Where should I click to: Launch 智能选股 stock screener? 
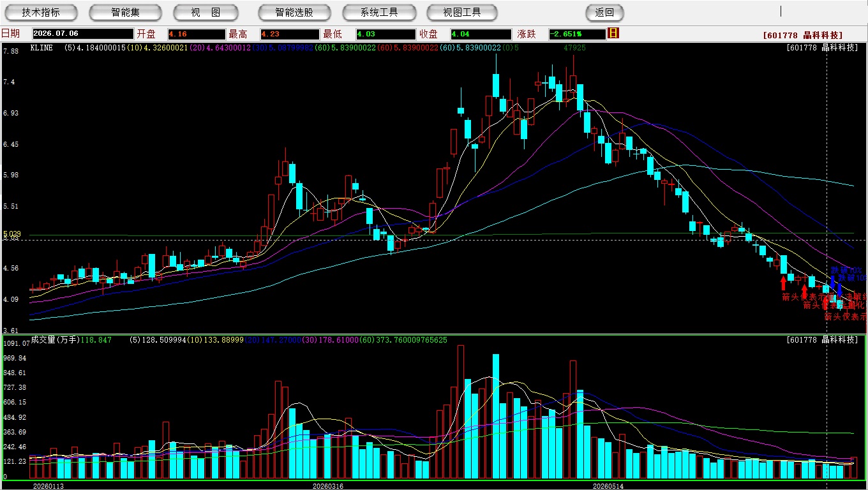click(x=294, y=12)
